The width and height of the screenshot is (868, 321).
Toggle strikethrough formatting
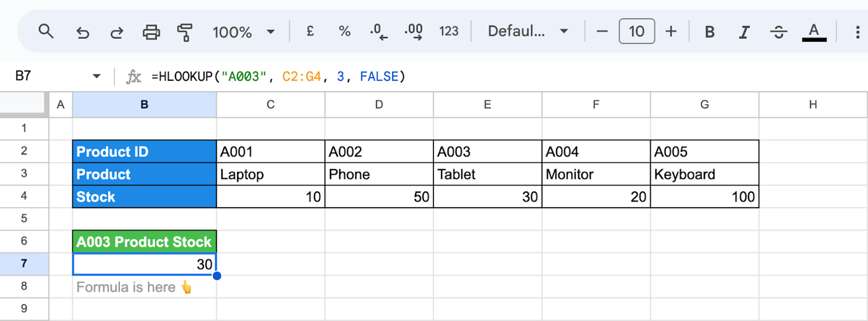(x=778, y=32)
